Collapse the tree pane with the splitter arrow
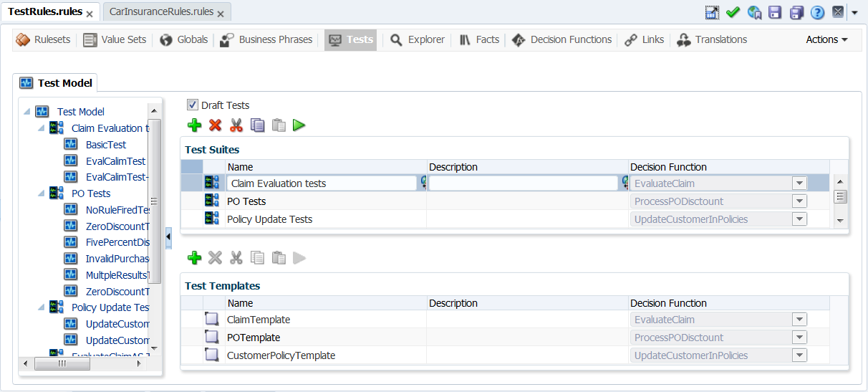 point(168,236)
